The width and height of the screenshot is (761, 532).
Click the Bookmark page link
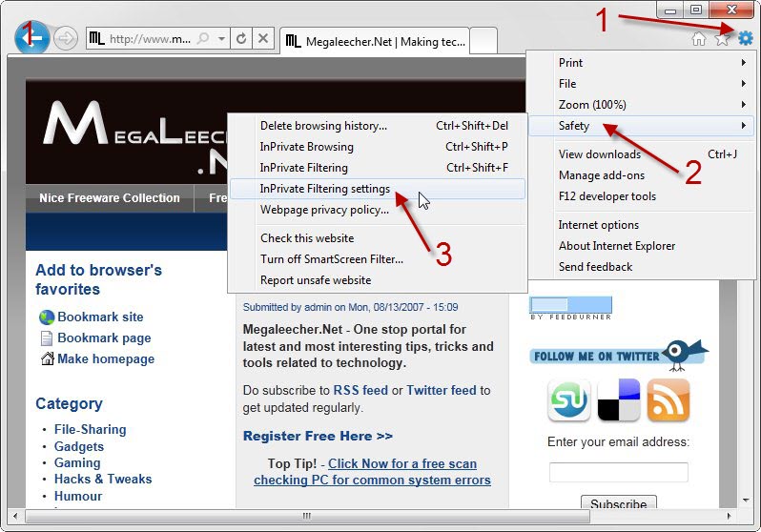(x=104, y=338)
